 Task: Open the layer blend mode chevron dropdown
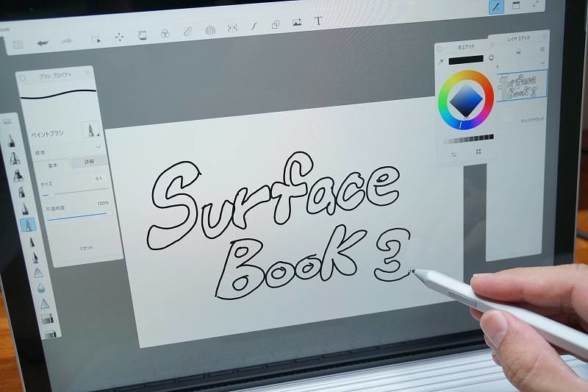pos(542,63)
